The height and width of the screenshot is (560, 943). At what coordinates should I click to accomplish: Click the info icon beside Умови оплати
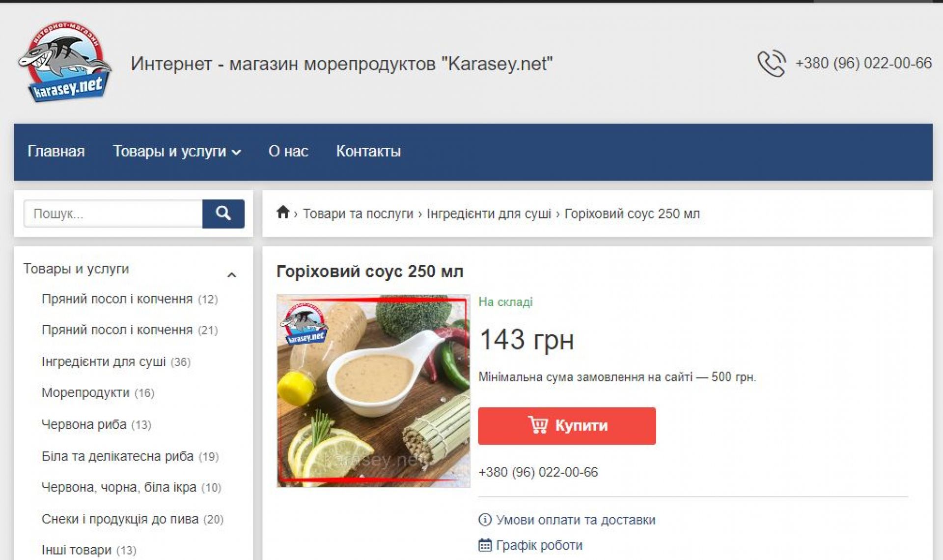click(x=485, y=519)
